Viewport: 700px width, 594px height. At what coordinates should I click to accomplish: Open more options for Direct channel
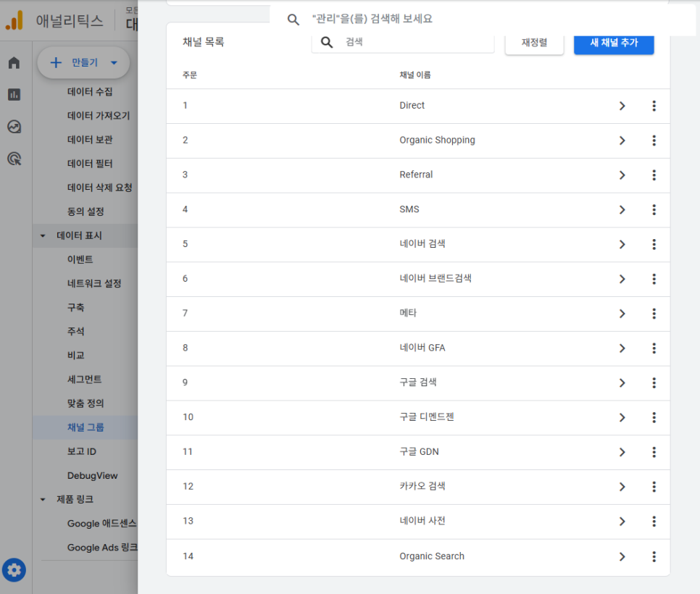654,106
